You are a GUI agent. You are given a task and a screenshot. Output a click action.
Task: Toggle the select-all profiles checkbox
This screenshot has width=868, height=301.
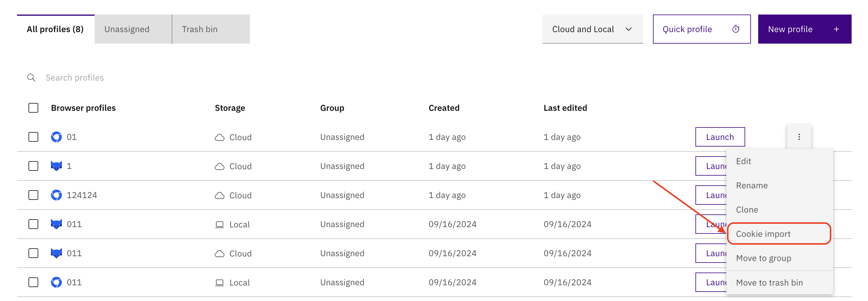tap(33, 108)
